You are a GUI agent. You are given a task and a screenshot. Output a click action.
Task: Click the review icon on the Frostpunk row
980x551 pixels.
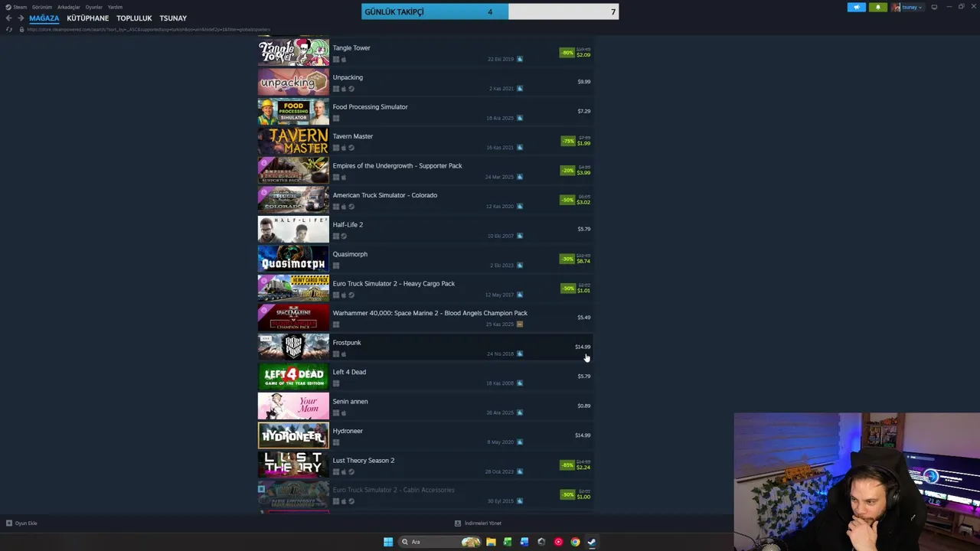pos(520,354)
